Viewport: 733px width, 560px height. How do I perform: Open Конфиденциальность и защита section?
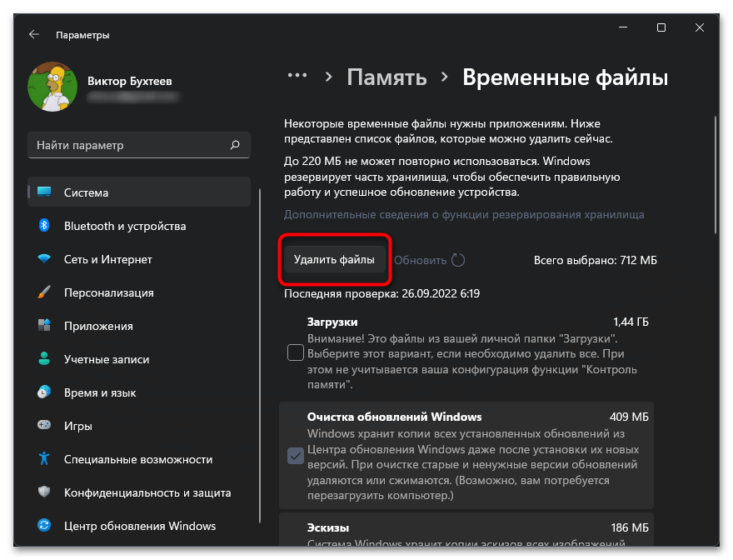tap(139, 492)
